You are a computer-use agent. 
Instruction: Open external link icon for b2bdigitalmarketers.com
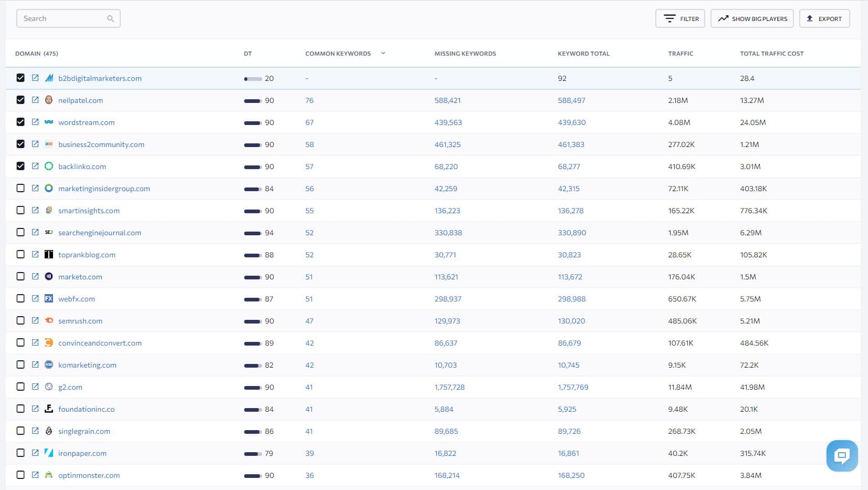point(35,78)
